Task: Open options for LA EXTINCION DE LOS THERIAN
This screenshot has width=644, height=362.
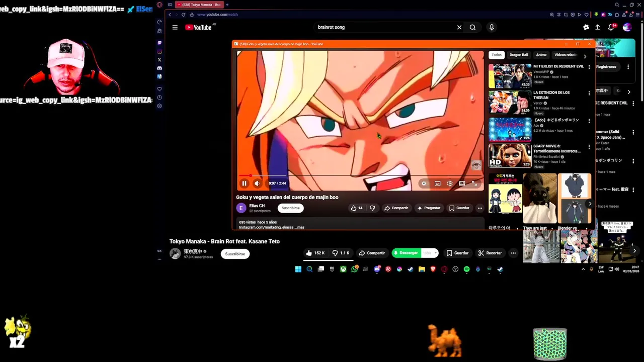Action: [589, 94]
